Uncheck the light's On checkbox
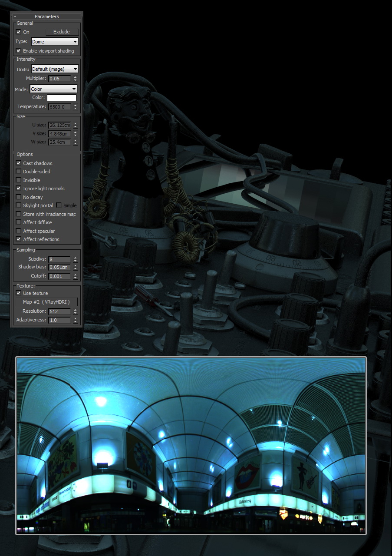392x556 pixels. click(19, 32)
